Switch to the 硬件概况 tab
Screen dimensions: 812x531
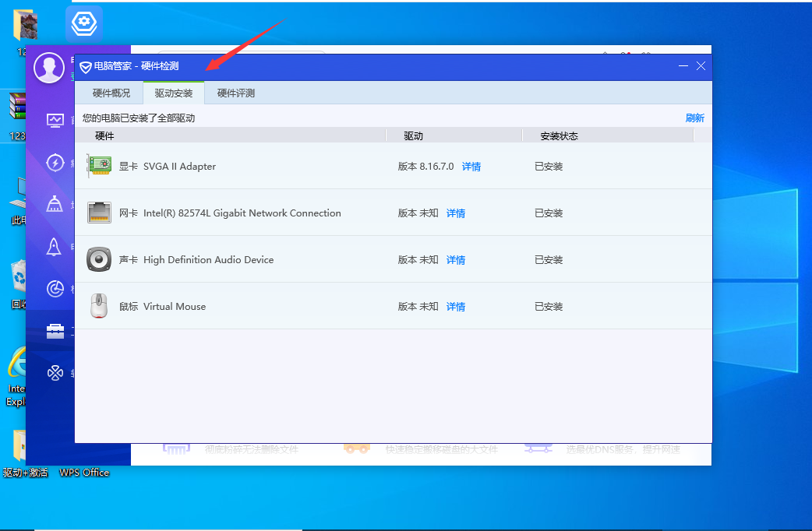pyautogui.click(x=111, y=93)
